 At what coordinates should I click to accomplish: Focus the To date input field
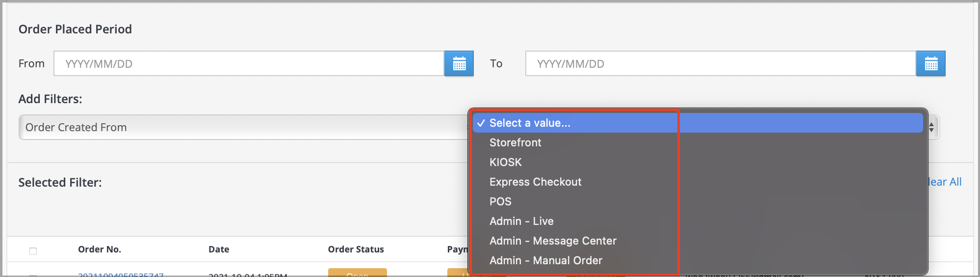(721, 63)
